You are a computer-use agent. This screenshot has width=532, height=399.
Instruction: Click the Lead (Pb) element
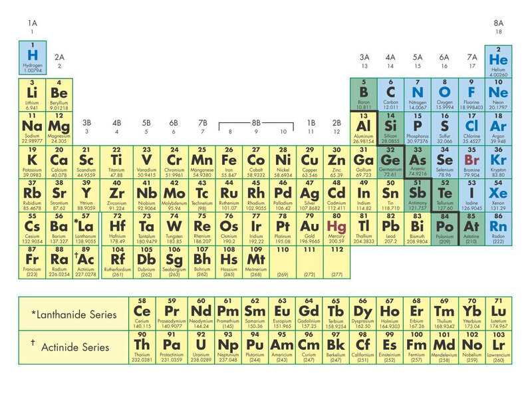coord(390,229)
